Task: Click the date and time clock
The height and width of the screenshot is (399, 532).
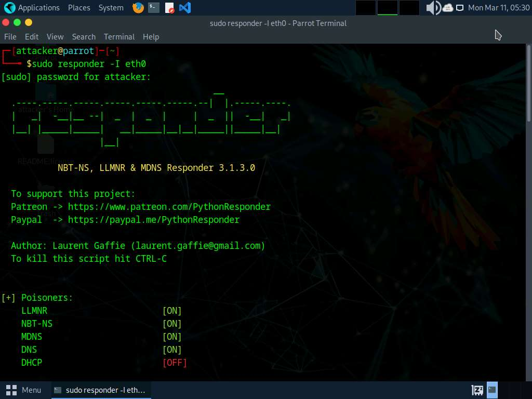Action: [498, 8]
